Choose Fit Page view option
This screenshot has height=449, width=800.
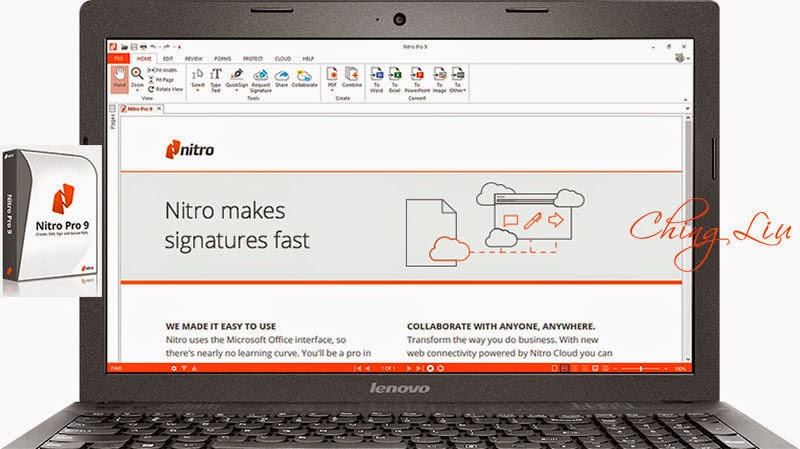tap(161, 80)
